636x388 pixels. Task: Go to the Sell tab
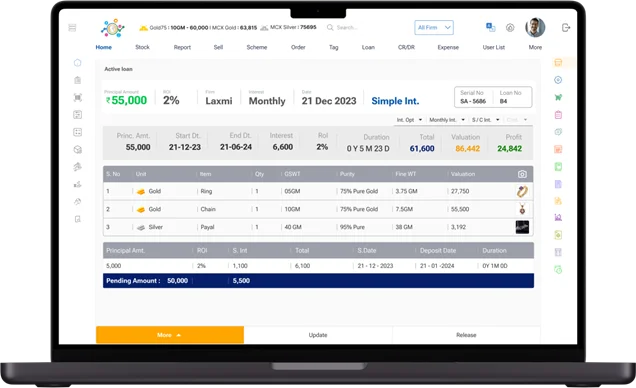coord(218,47)
